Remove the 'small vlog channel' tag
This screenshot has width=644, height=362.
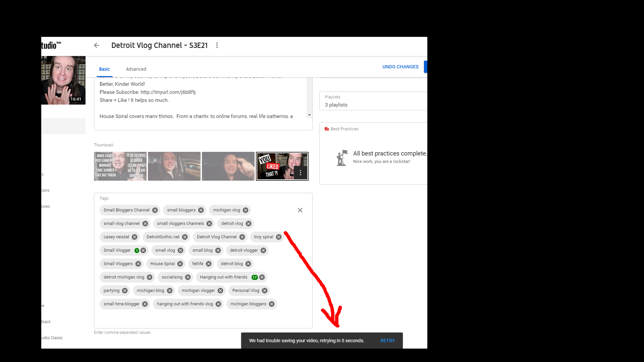145,224
